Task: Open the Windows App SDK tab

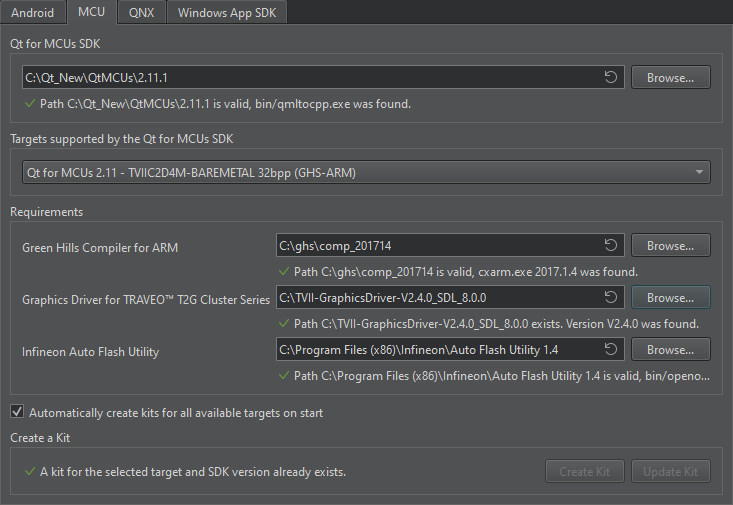Action: point(228,13)
